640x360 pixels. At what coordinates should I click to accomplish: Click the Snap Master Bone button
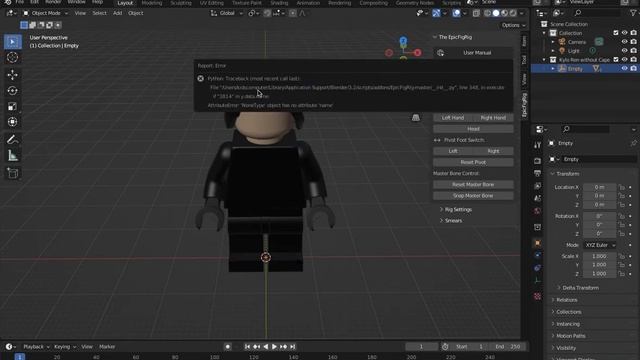473,196
